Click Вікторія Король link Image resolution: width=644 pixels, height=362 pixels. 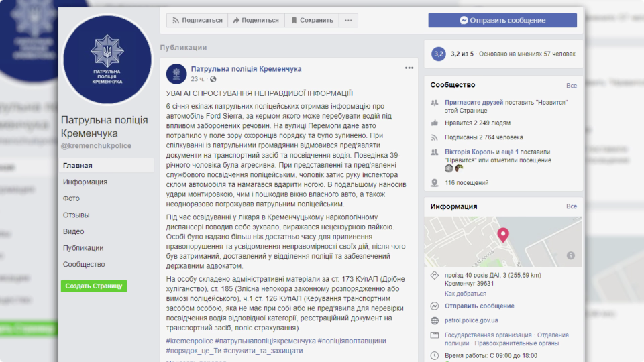click(470, 152)
